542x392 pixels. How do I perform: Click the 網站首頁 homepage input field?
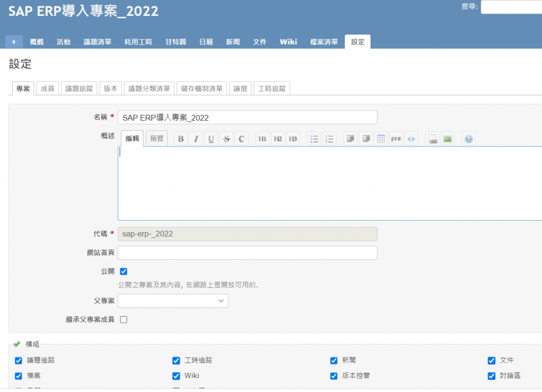coord(248,253)
